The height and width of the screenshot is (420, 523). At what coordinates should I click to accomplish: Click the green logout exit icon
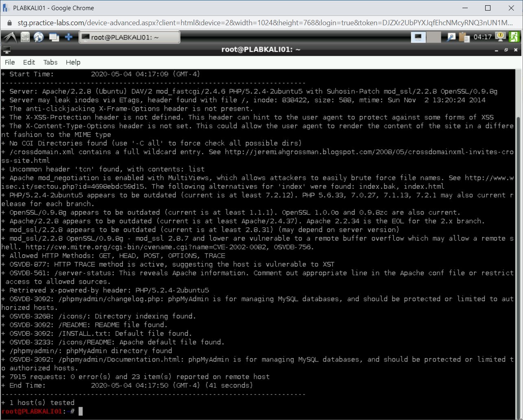click(x=514, y=37)
